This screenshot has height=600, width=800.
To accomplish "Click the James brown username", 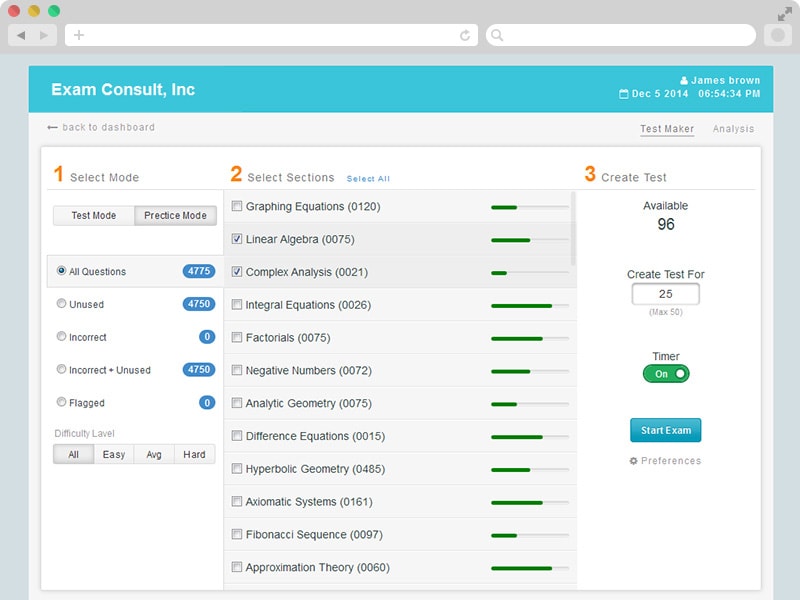I will point(726,80).
